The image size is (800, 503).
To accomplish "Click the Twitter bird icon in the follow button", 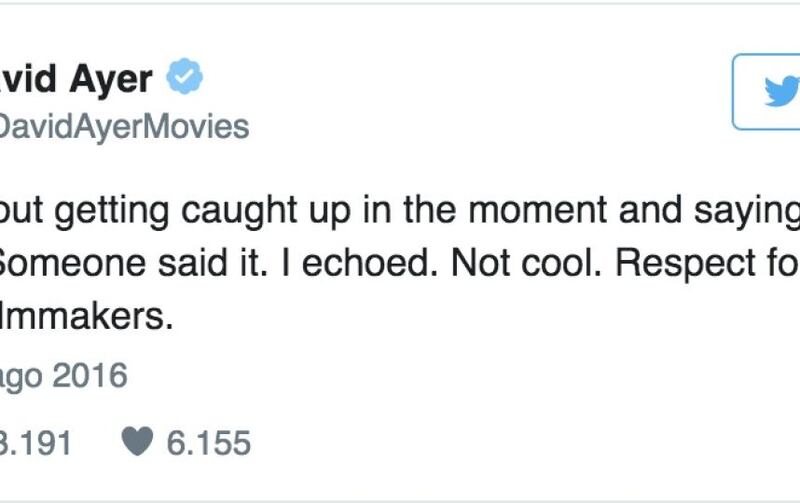I will click(x=782, y=91).
